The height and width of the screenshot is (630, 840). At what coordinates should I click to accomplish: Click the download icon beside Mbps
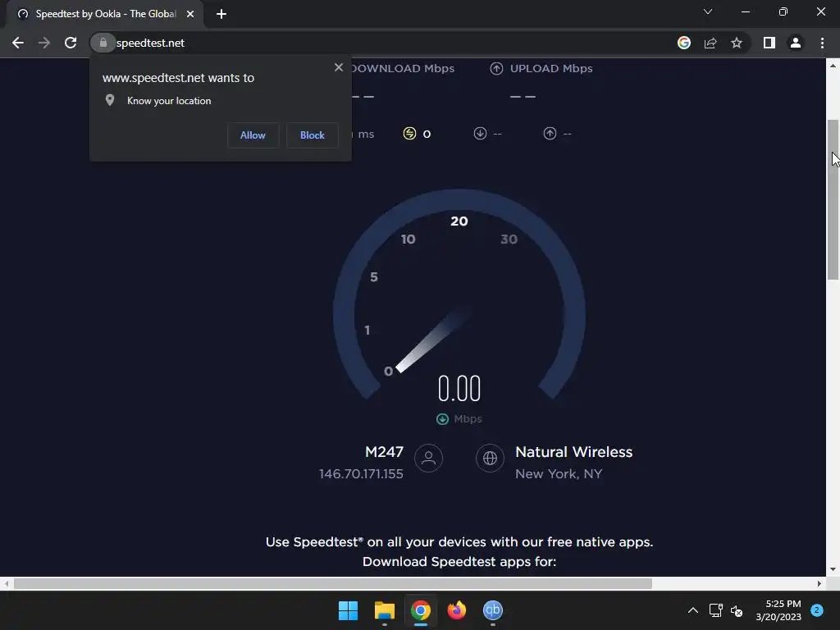[442, 419]
